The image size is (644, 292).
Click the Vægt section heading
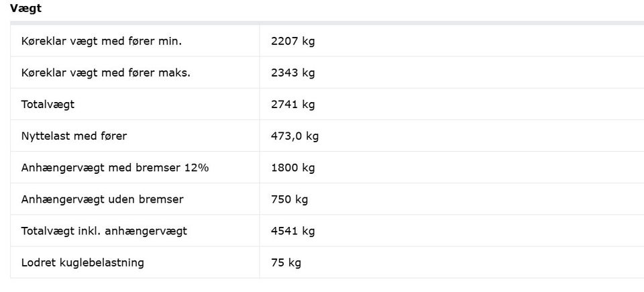click(x=25, y=9)
